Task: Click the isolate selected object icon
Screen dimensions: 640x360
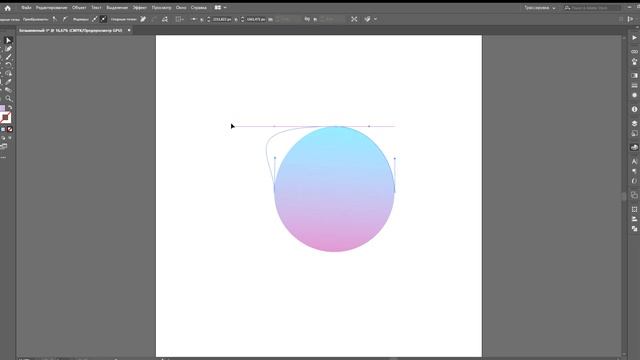Action: point(354,19)
